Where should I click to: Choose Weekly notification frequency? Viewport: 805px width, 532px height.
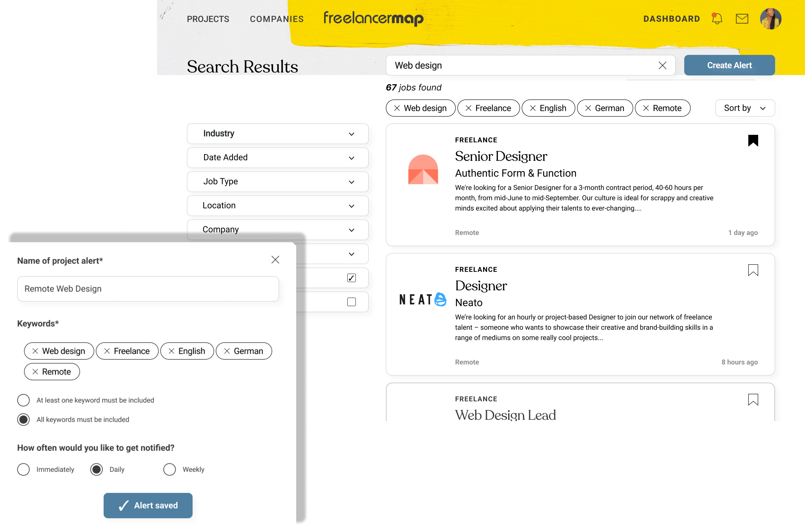coord(169,469)
